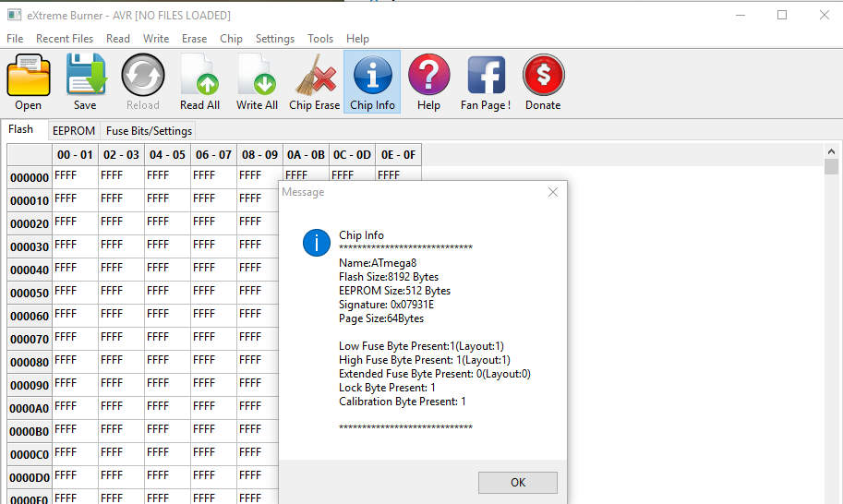The width and height of the screenshot is (843, 504).
Task: Click OK in the Message dialog
Action: (518, 483)
